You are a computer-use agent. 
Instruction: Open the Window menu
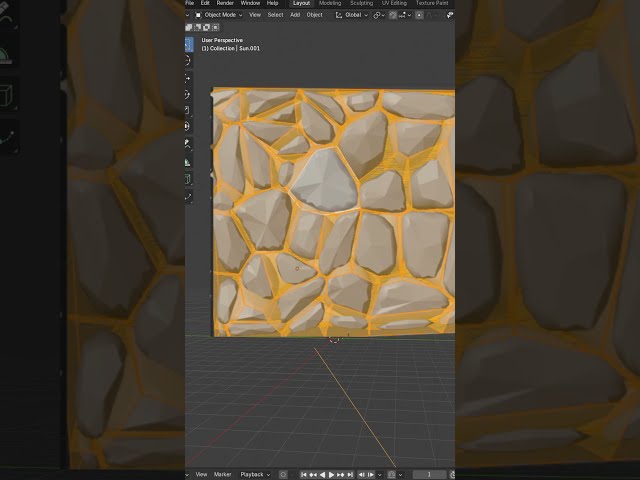point(250,3)
